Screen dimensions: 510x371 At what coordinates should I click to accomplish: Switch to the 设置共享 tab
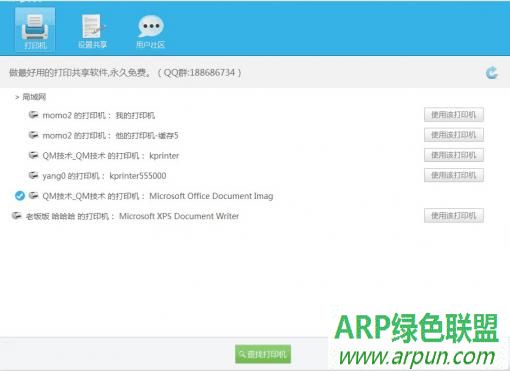92,31
